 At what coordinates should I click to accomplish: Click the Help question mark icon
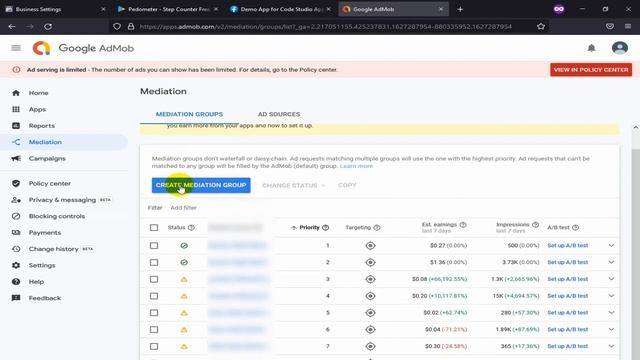16,282
